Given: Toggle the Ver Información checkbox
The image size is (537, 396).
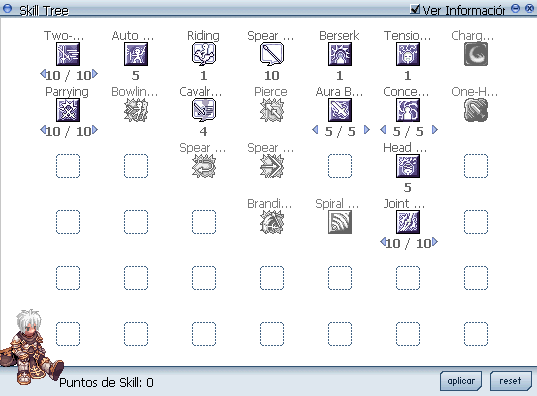Looking at the screenshot, I should coord(415,9).
